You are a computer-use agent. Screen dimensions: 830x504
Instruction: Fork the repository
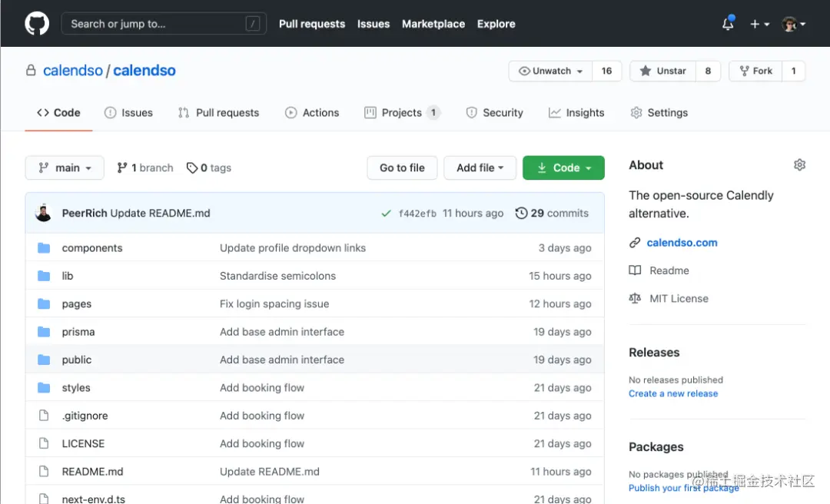(755, 71)
